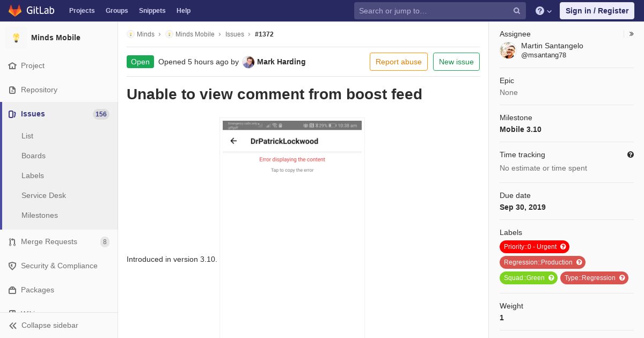Click the Repository file icon

[12, 90]
